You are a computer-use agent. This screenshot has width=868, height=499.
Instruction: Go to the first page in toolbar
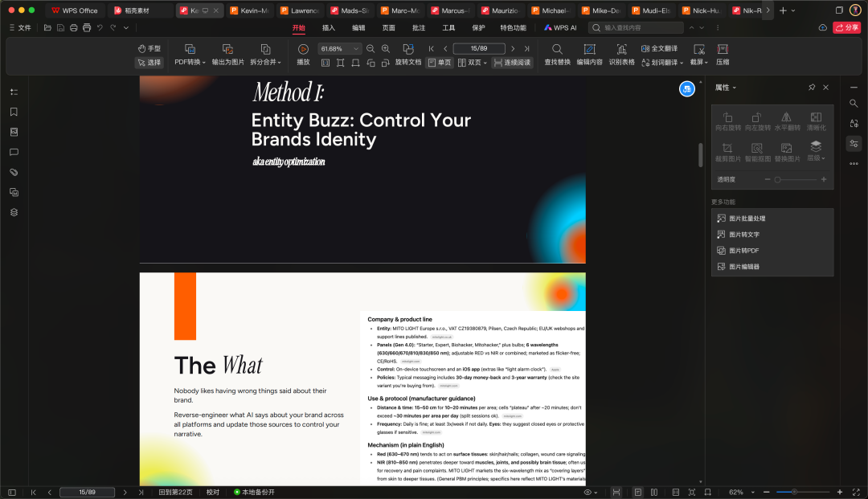(x=432, y=49)
